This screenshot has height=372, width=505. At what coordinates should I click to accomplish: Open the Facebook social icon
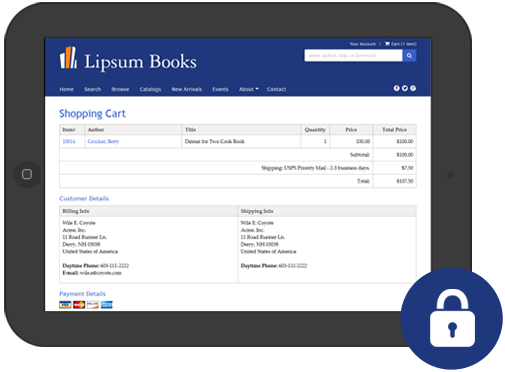[x=396, y=88]
